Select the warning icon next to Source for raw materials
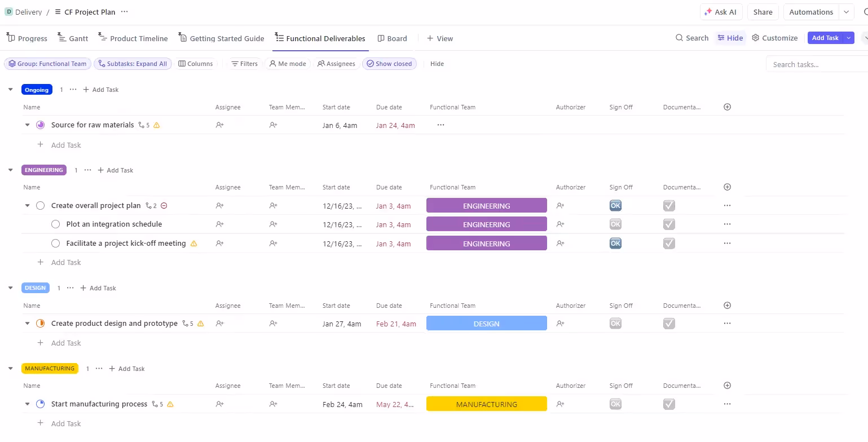The image size is (868, 442). [x=157, y=125]
